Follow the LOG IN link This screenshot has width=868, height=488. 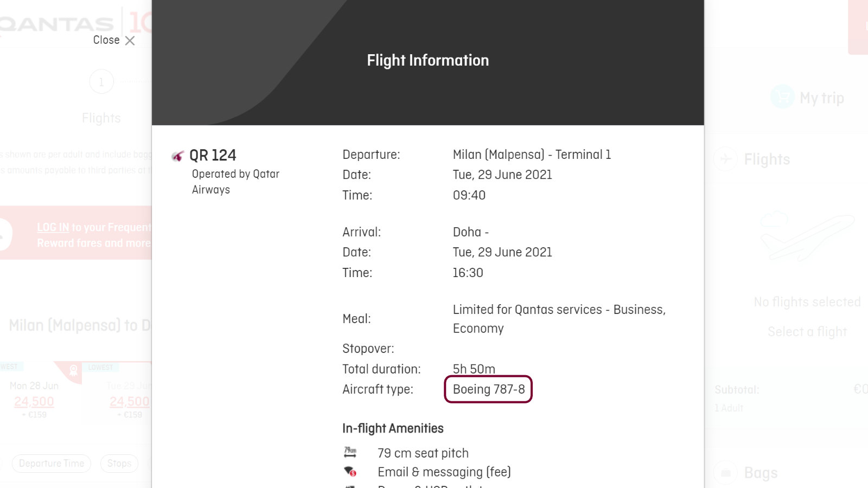coord(53,227)
